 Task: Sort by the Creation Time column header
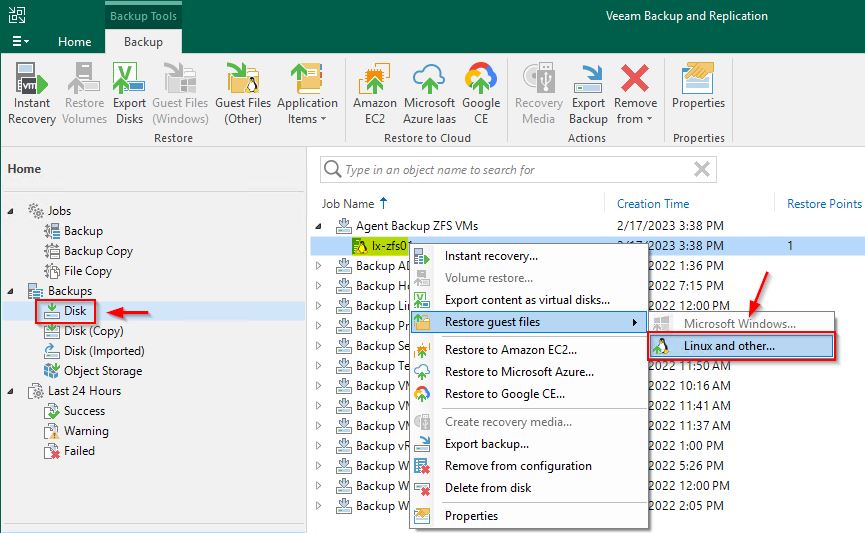tap(653, 204)
